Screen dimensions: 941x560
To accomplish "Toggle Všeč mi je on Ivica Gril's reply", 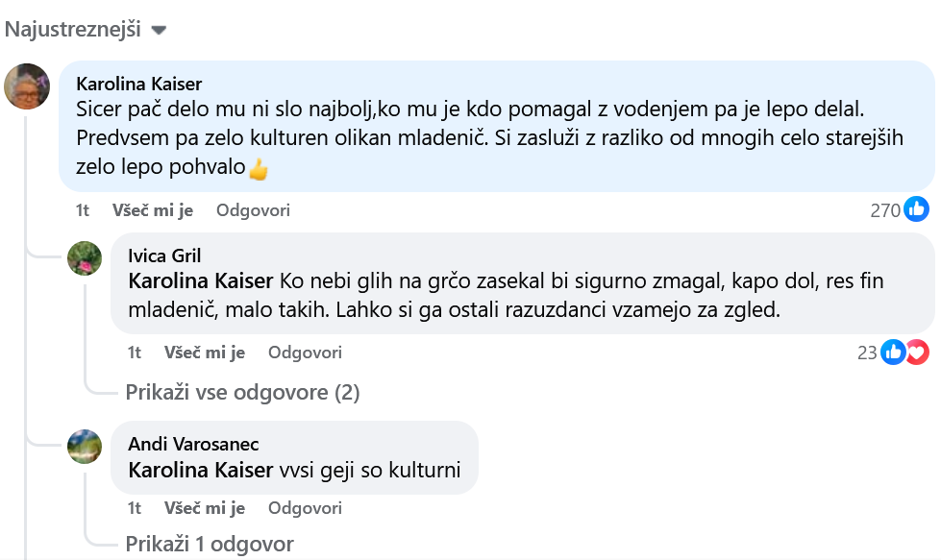I will (205, 353).
